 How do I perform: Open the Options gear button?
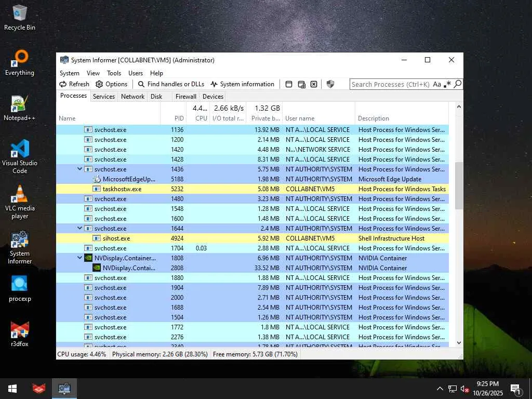coord(112,84)
